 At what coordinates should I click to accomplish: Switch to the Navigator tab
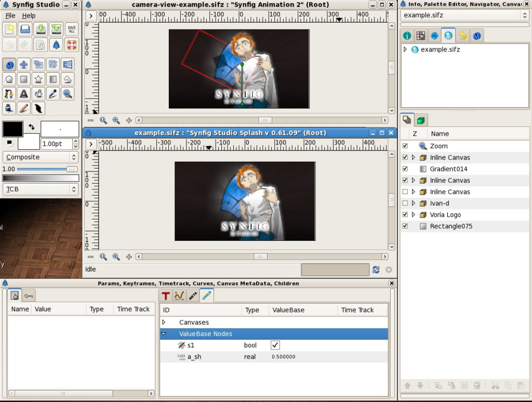coord(435,36)
